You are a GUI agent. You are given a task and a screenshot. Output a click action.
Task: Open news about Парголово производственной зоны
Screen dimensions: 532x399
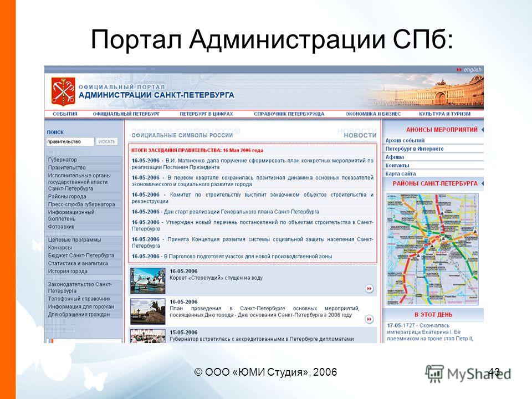tap(232, 257)
